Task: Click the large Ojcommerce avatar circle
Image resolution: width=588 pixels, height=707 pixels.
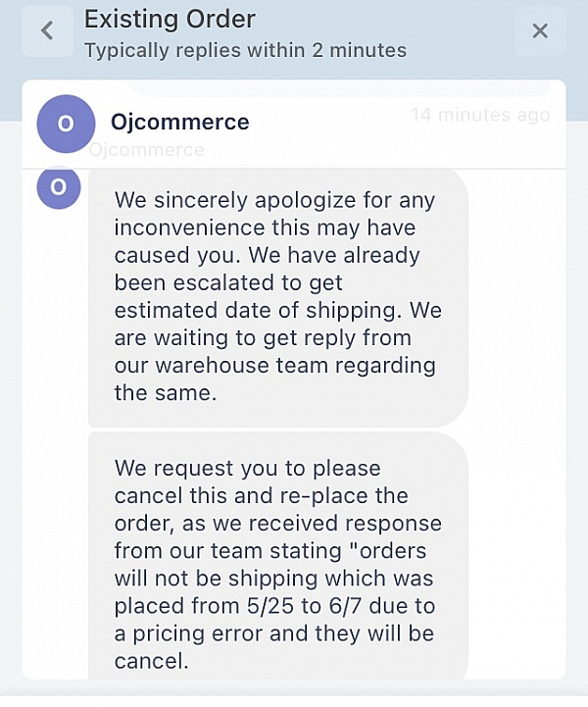Action: pos(66,123)
